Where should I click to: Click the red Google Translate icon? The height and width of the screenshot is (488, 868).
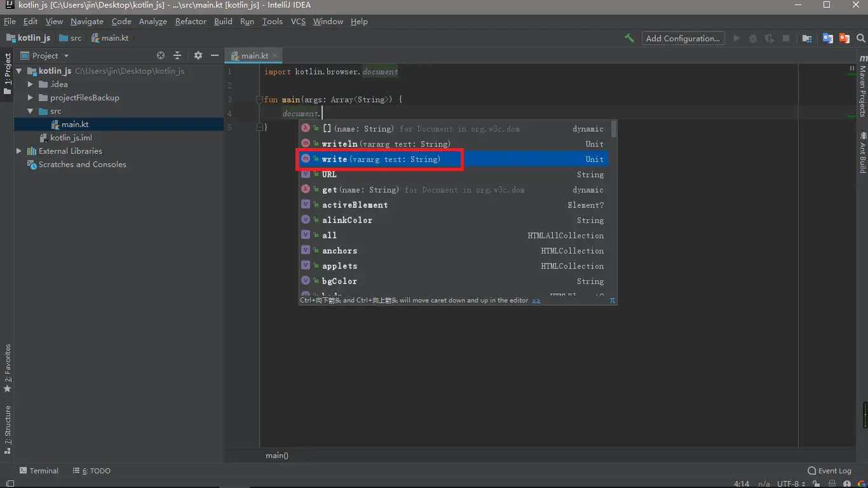point(844,38)
